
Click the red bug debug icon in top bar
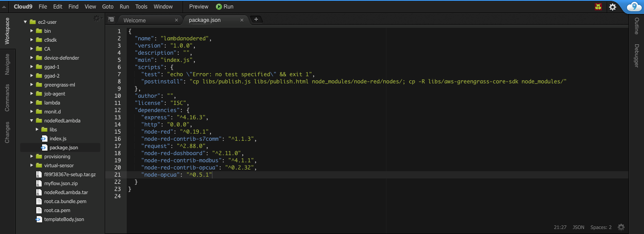(598, 7)
